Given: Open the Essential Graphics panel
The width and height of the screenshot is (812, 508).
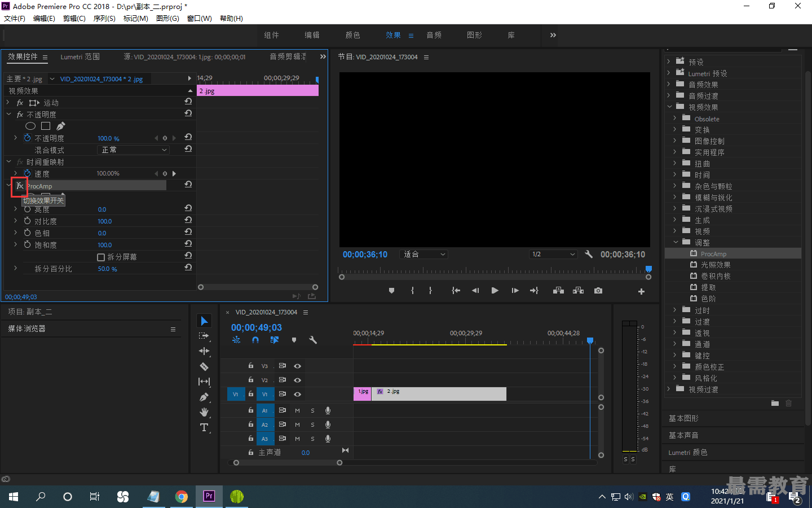Looking at the screenshot, I should tap(683, 418).
